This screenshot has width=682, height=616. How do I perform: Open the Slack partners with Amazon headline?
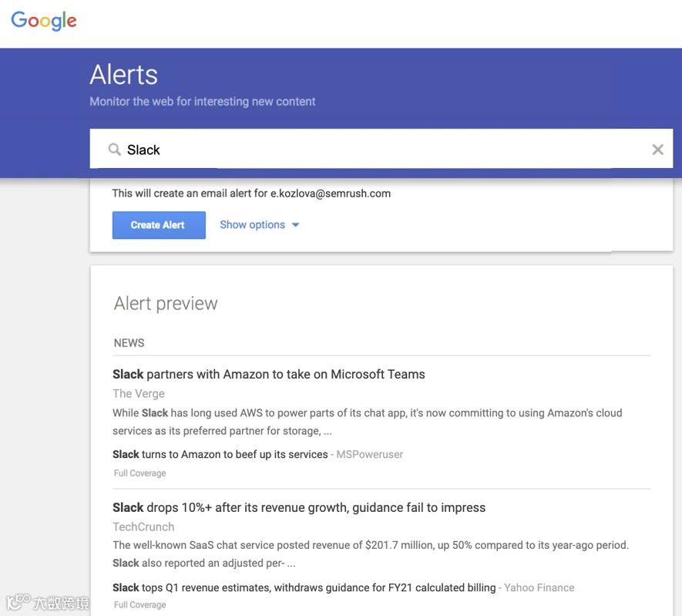[269, 375]
